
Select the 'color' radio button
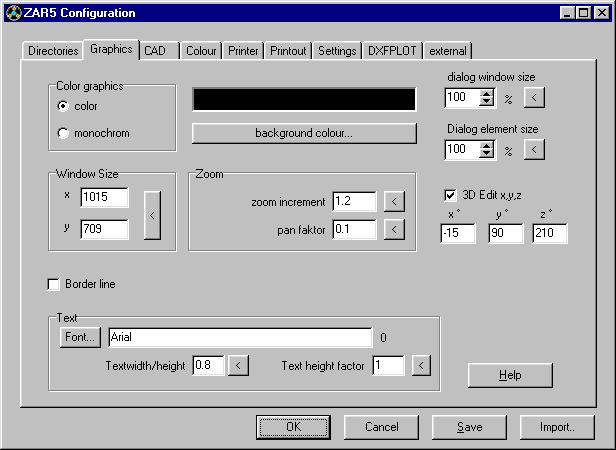click(64, 106)
